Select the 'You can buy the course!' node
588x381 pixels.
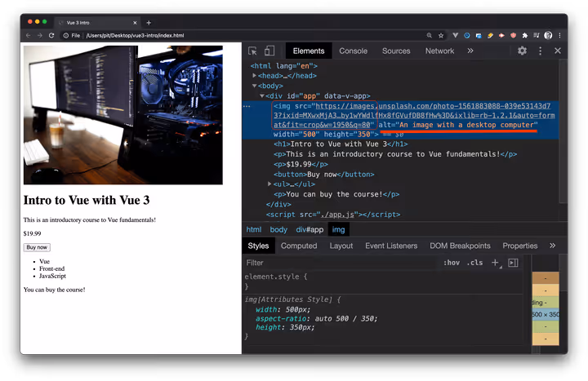pyautogui.click(x=336, y=194)
